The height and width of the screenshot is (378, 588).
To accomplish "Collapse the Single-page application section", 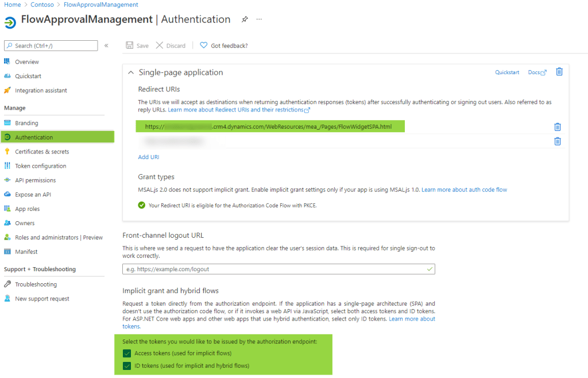I will click(131, 72).
